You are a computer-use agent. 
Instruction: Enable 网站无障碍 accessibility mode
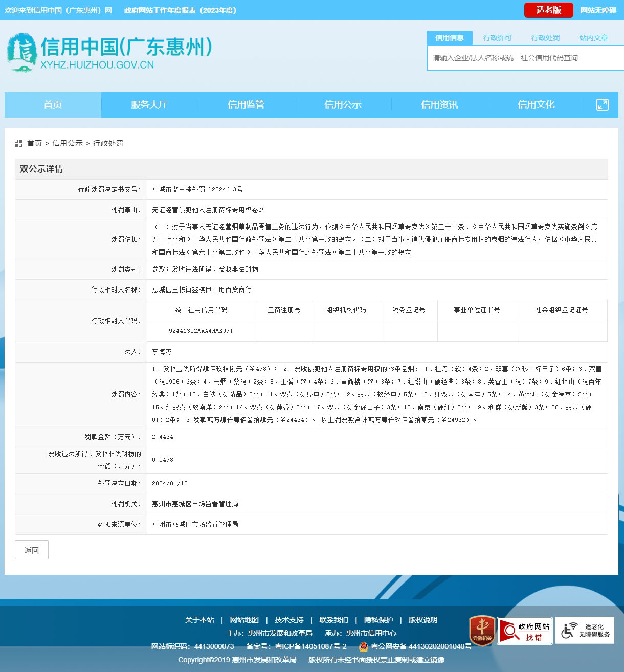pos(597,10)
